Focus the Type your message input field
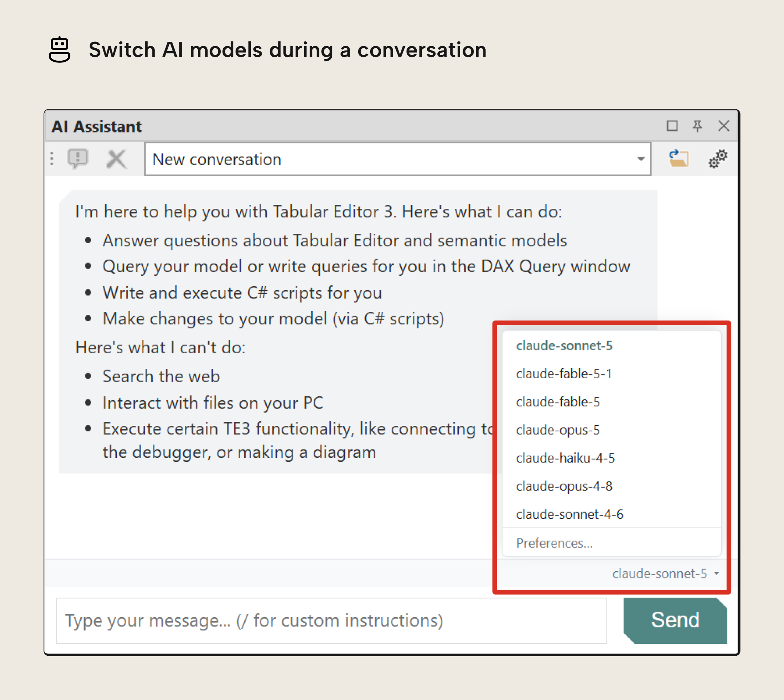 pyautogui.click(x=331, y=620)
